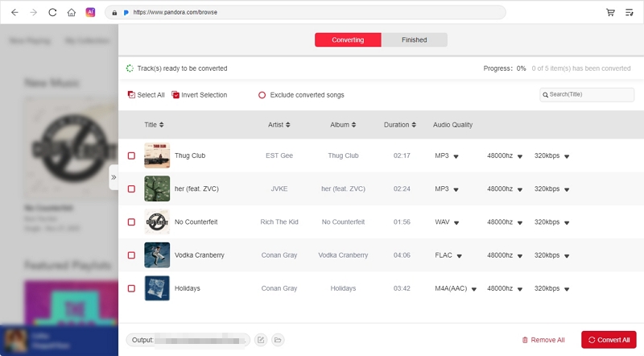Tick the Thug Club track checkbox
The width and height of the screenshot is (644, 356).
click(131, 155)
